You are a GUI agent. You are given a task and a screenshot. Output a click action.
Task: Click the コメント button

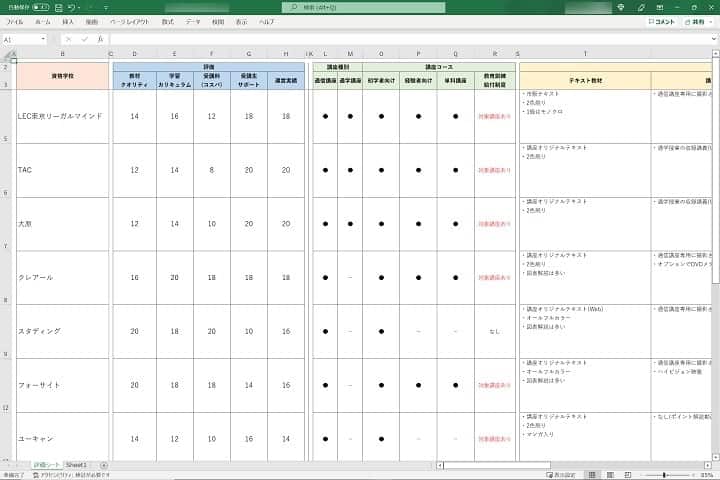click(662, 22)
